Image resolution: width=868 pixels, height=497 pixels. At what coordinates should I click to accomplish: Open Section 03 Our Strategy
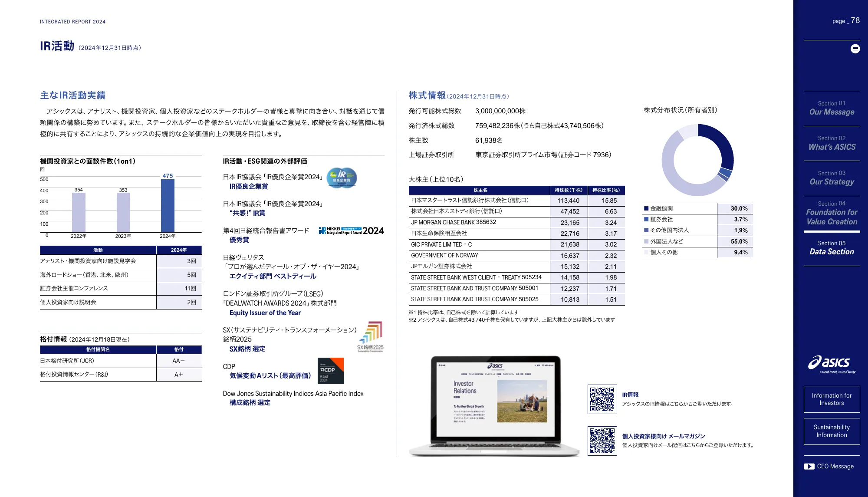point(832,178)
